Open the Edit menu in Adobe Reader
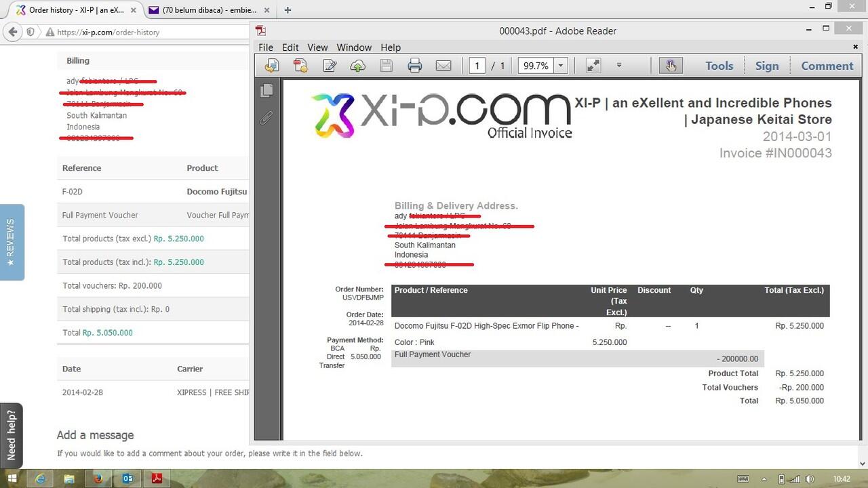 click(290, 47)
